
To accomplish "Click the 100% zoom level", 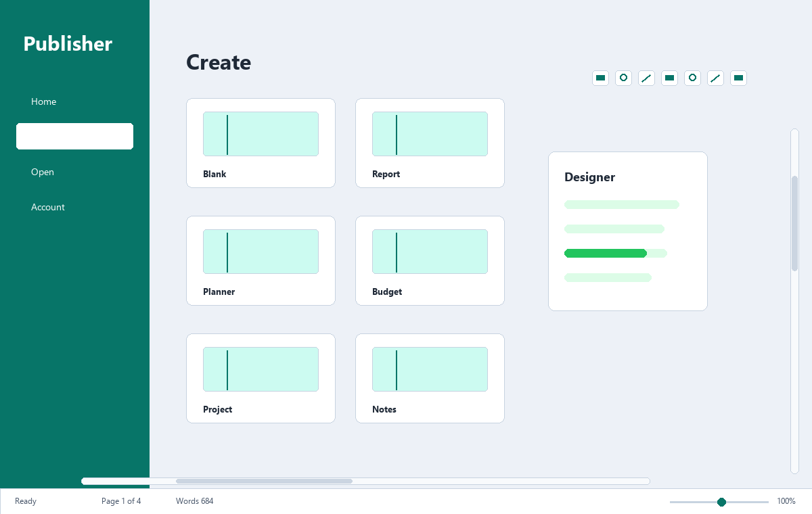I will tap(786, 501).
